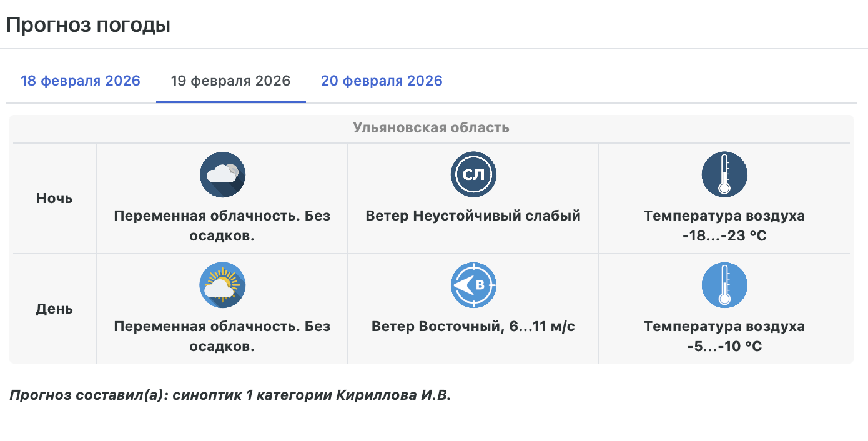Select the daytime cloudiness description text

pyautogui.click(x=222, y=336)
